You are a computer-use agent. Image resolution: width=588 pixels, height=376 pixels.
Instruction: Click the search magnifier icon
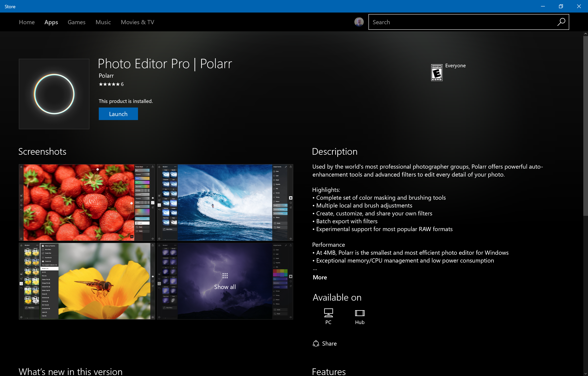561,22
